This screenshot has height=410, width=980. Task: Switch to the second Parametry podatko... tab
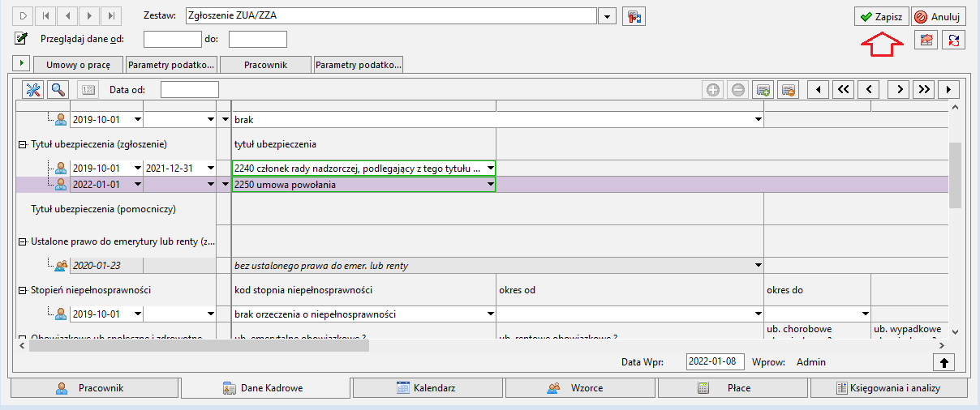click(359, 65)
